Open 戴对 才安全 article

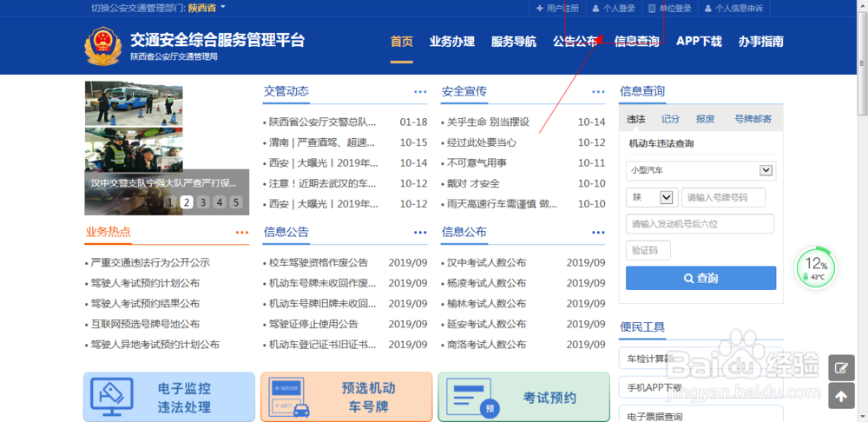click(473, 183)
